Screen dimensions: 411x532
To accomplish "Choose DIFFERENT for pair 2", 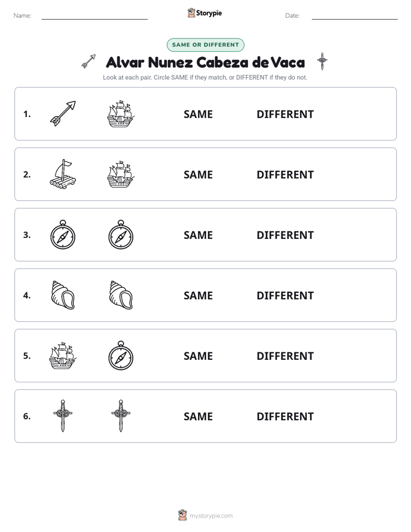I will (285, 174).
